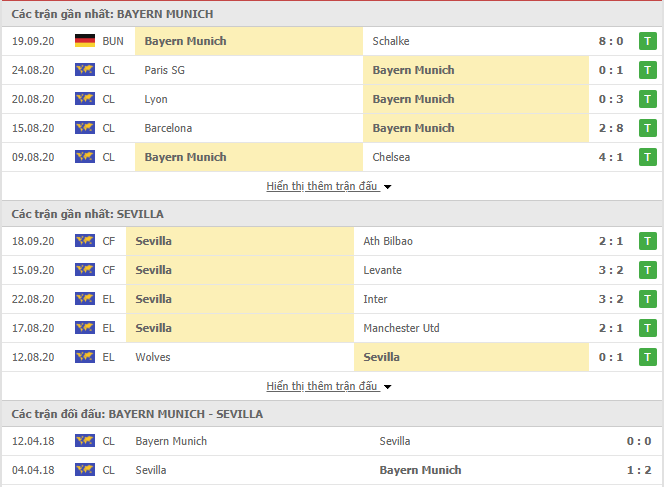Click the Barcelona team name
The height and width of the screenshot is (487, 664).
(x=168, y=128)
